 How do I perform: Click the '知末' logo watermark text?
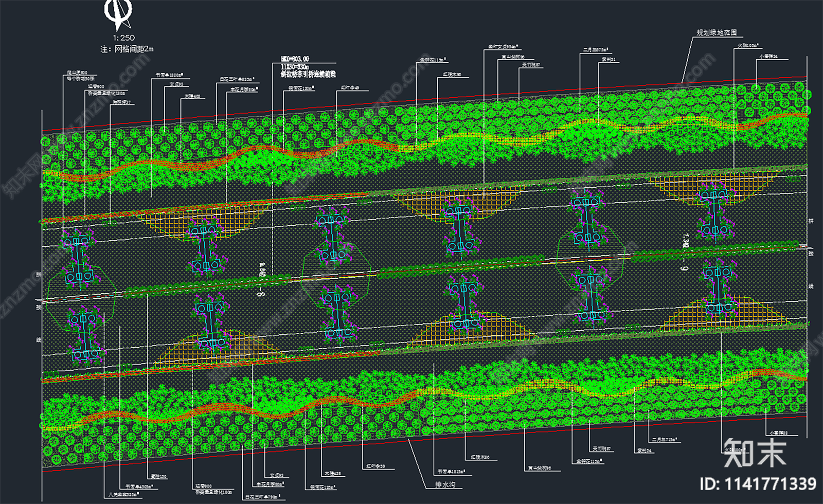(755, 453)
